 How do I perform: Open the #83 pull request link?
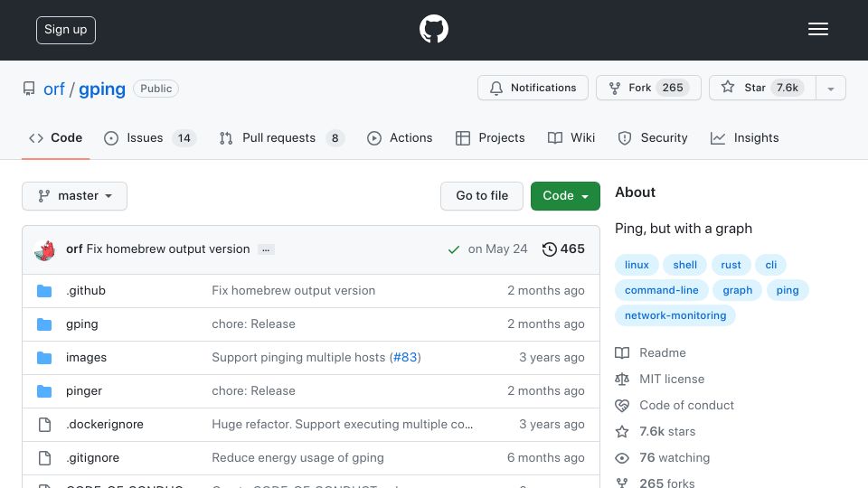click(x=405, y=358)
